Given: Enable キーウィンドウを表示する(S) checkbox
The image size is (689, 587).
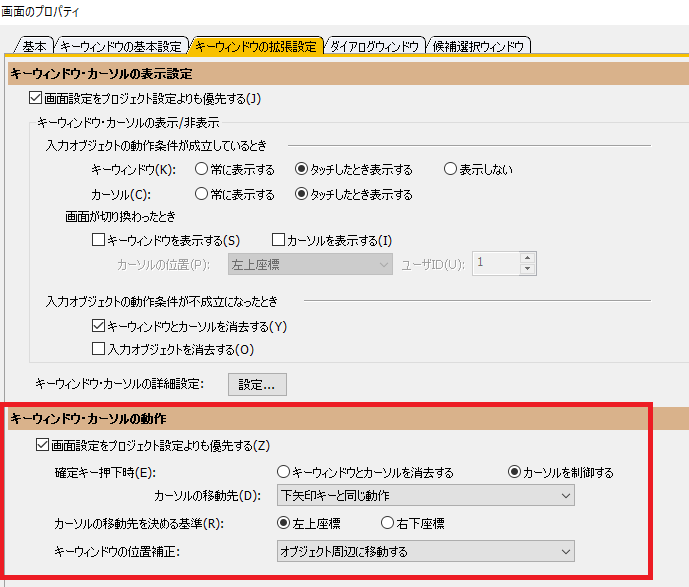Looking at the screenshot, I should (x=98, y=240).
